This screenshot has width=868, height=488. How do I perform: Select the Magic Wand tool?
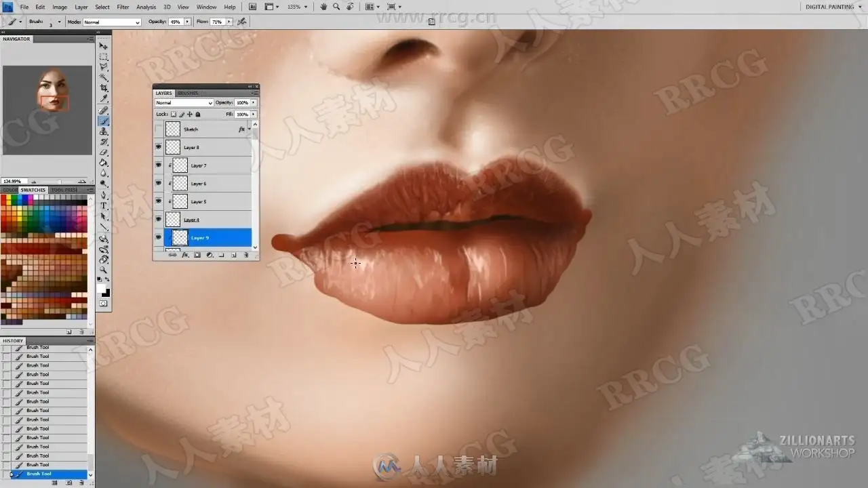(104, 77)
